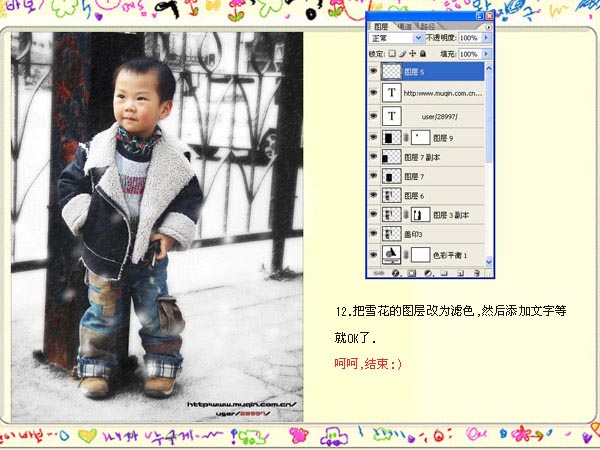
Task: Create a new layer with bottom icon
Action: (x=458, y=273)
